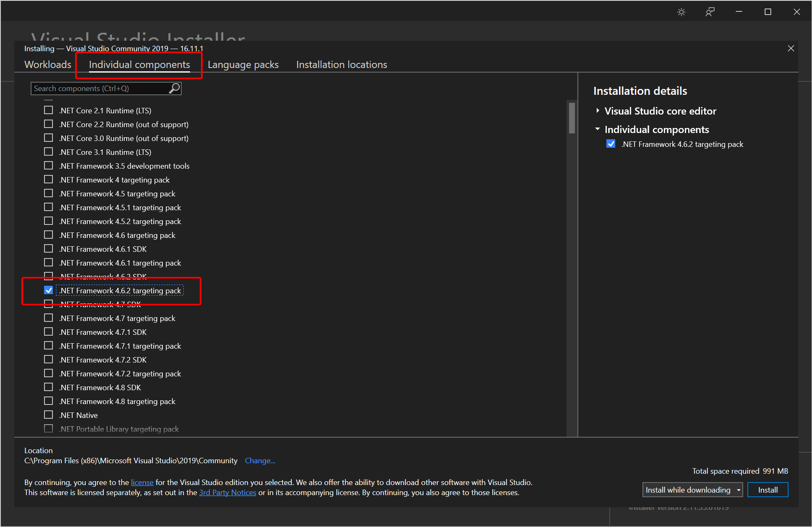This screenshot has width=812, height=527.
Task: Select the Individual components tab
Action: (x=139, y=65)
